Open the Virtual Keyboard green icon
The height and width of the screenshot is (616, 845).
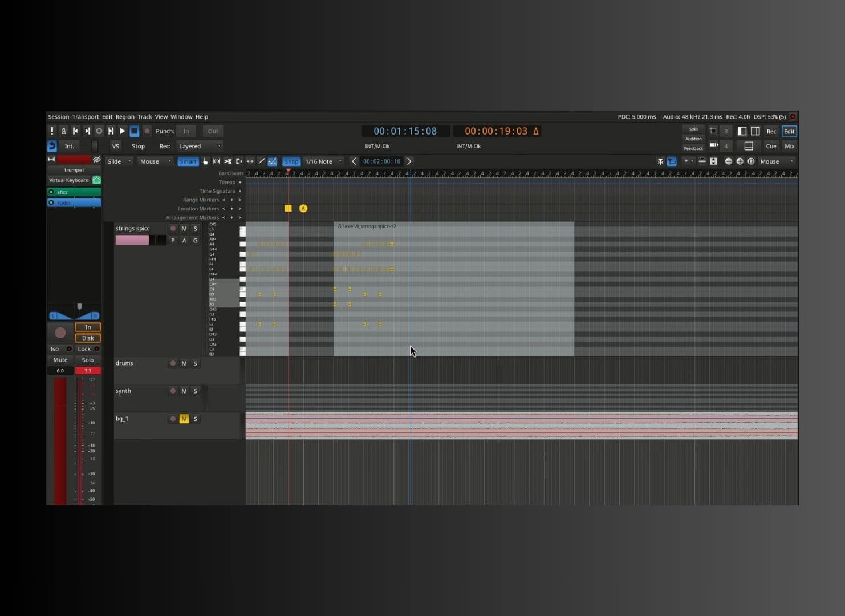[x=96, y=180]
